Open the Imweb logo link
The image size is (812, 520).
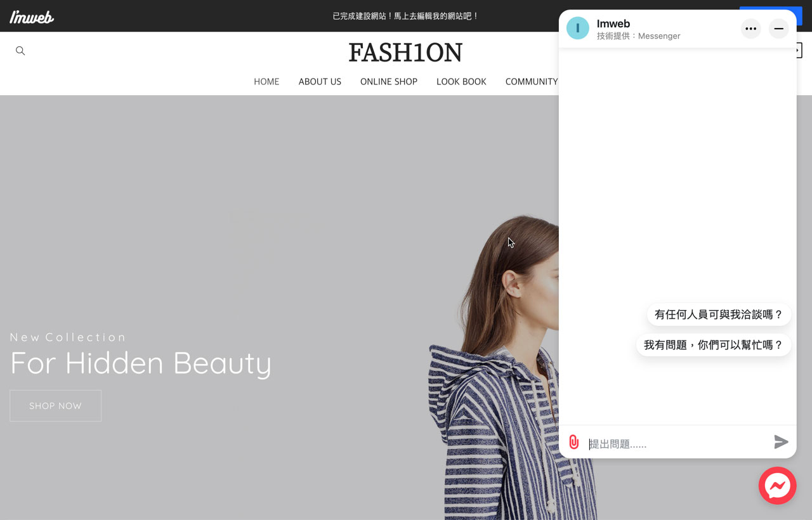coord(32,16)
